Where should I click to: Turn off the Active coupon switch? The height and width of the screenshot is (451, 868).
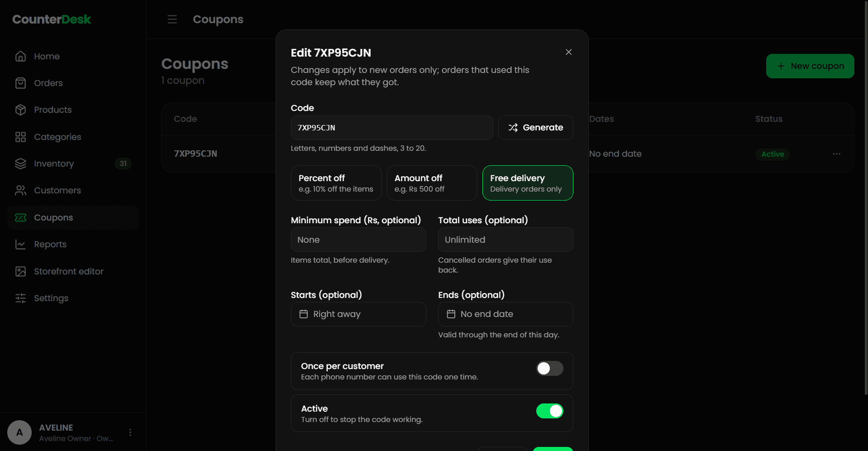tap(549, 411)
